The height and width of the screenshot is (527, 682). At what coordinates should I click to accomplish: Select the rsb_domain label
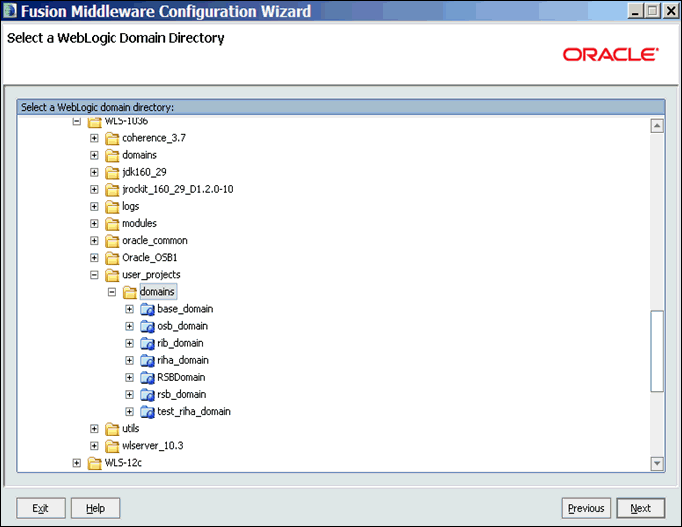pyautogui.click(x=182, y=395)
